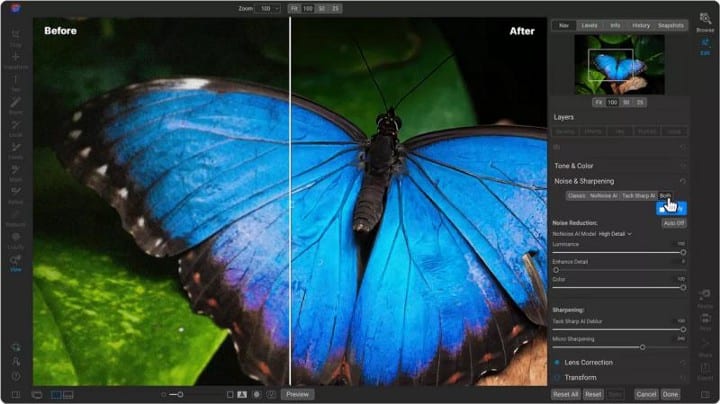
Task: Click the Reset button
Action: point(593,394)
